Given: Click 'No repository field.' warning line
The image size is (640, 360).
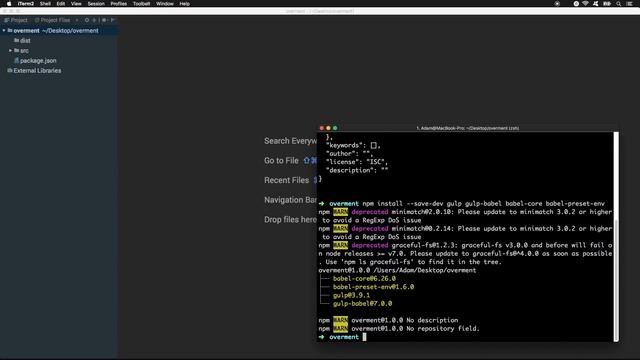Looking at the screenshot, I should tap(399, 329).
